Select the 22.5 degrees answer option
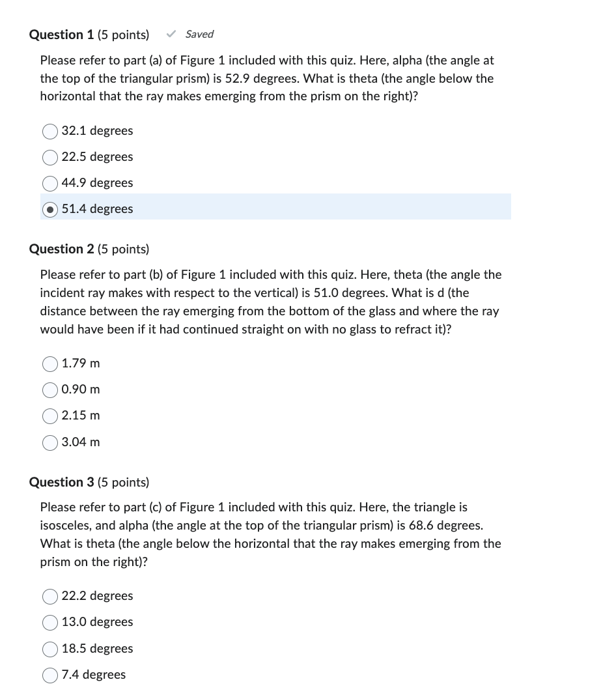Image resolution: width=616 pixels, height=697 pixels. tap(49, 158)
